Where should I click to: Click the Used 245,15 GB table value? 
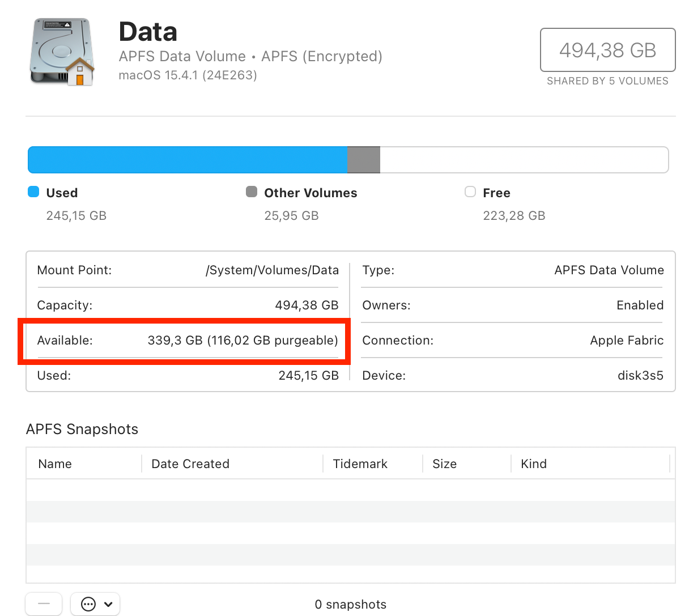(x=308, y=376)
